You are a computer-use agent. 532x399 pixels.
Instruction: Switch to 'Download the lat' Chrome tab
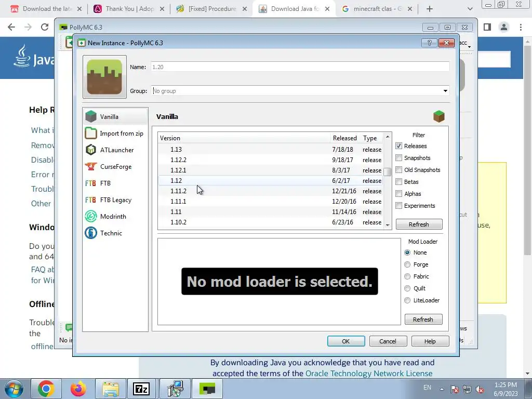(x=46, y=9)
